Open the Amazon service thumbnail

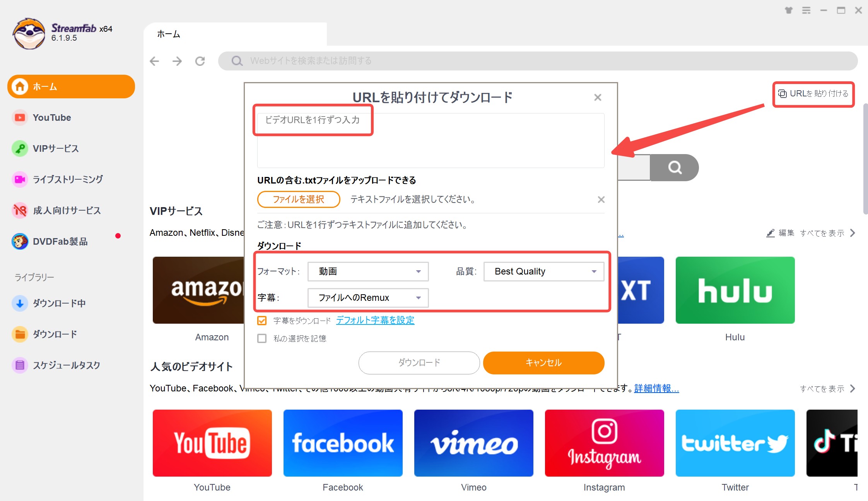click(198, 290)
